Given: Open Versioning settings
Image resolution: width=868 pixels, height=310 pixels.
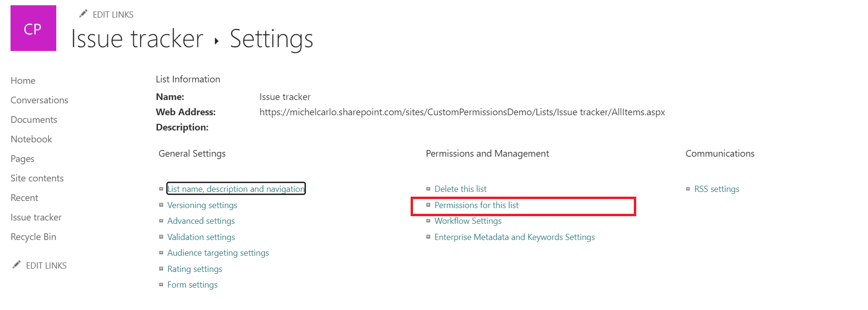Looking at the screenshot, I should tap(202, 205).
